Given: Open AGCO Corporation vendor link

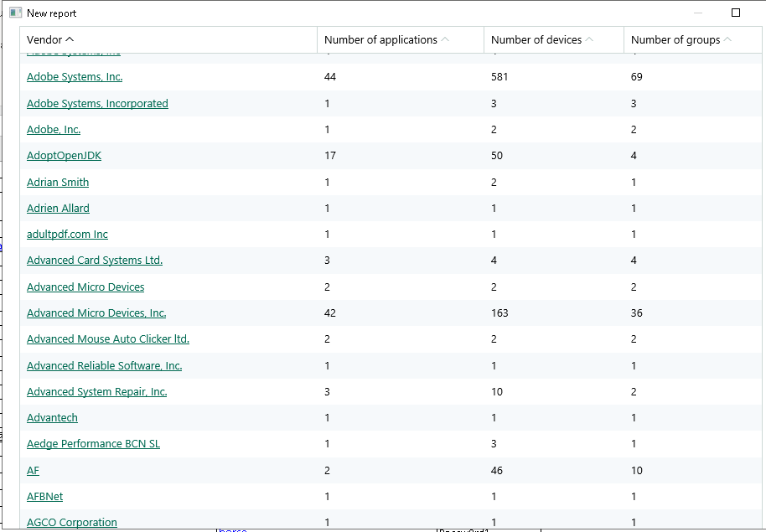Looking at the screenshot, I should (x=72, y=522).
